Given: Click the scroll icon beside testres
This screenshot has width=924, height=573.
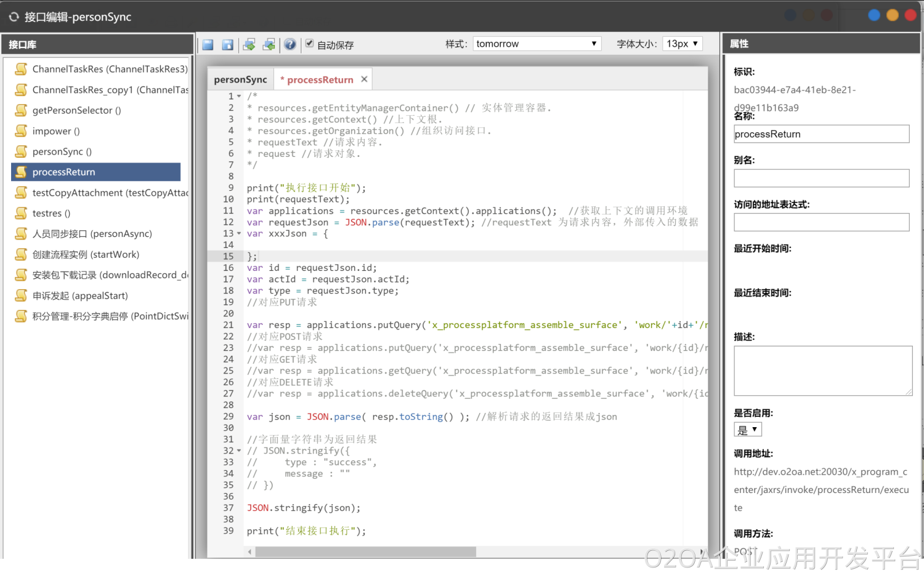Looking at the screenshot, I should [x=21, y=213].
